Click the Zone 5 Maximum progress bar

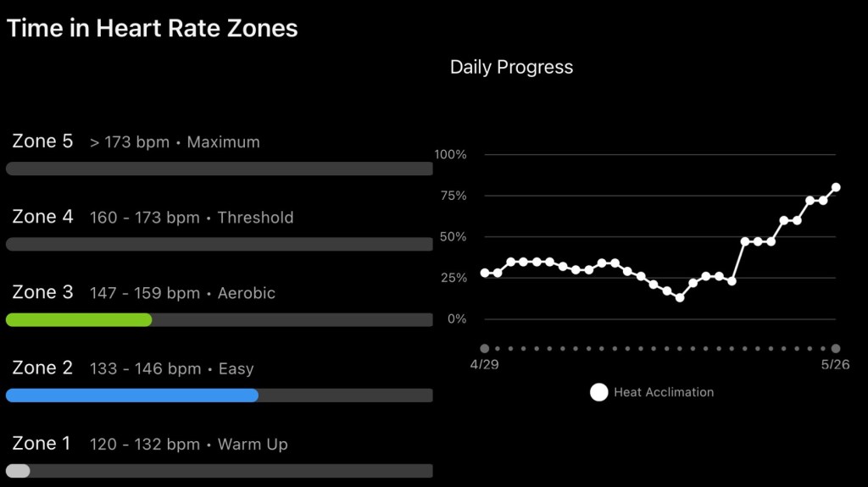coord(219,169)
